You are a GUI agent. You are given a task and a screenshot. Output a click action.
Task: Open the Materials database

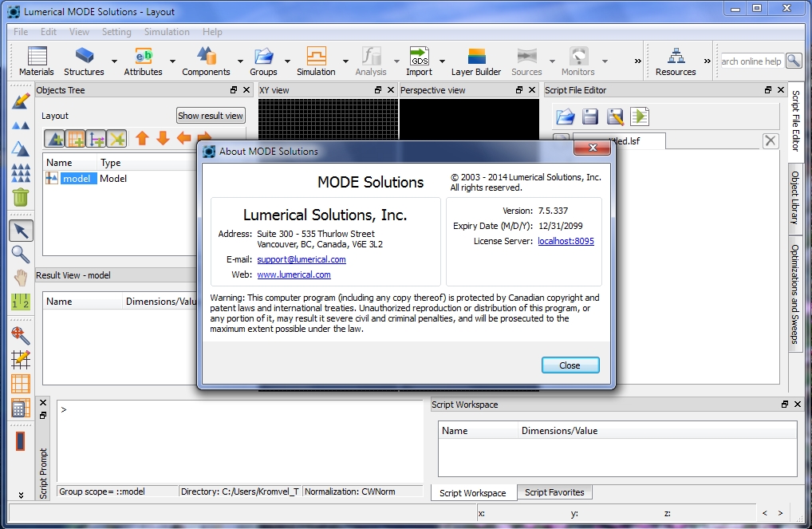point(36,61)
